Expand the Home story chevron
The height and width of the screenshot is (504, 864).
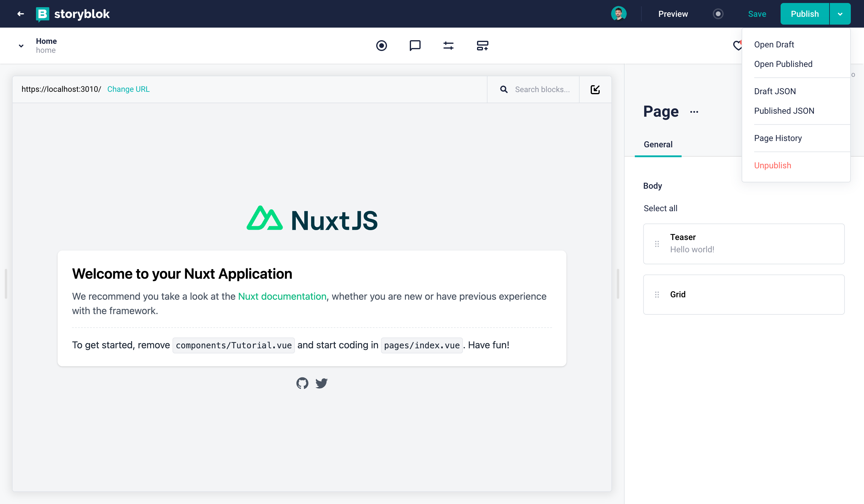click(21, 46)
